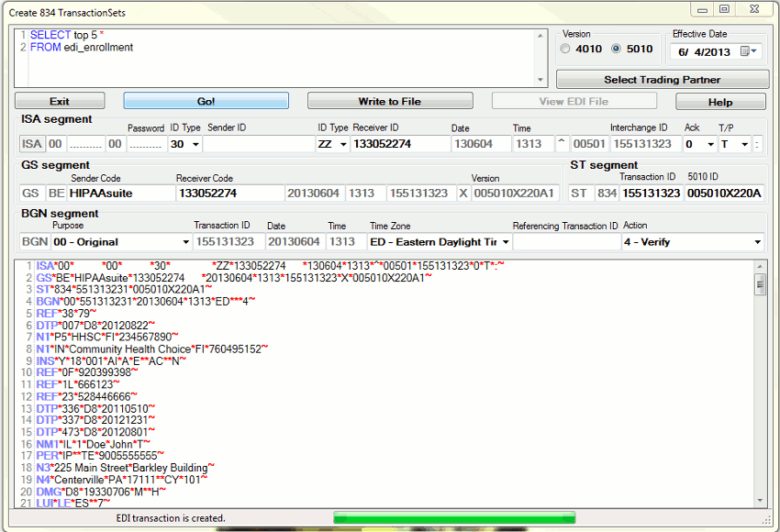
Task: Click the GS Sender Code field
Action: point(121,194)
